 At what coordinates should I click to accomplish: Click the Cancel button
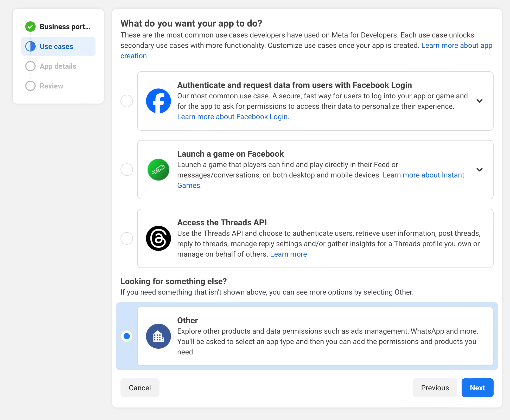click(x=140, y=388)
